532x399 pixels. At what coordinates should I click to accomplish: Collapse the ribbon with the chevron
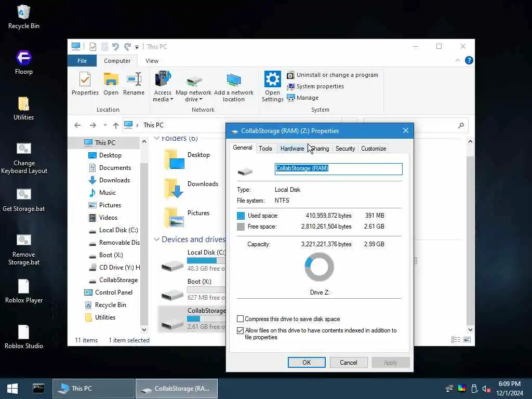coord(457,60)
